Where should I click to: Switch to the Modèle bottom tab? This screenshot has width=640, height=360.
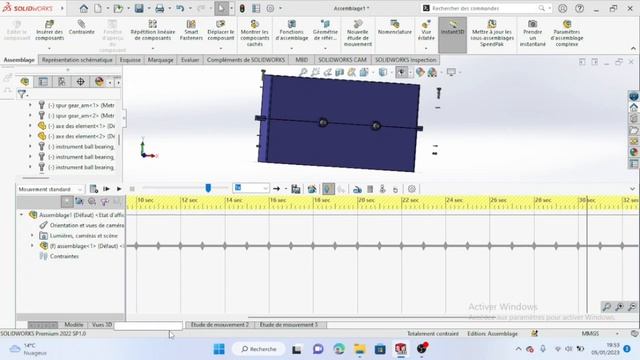click(74, 325)
